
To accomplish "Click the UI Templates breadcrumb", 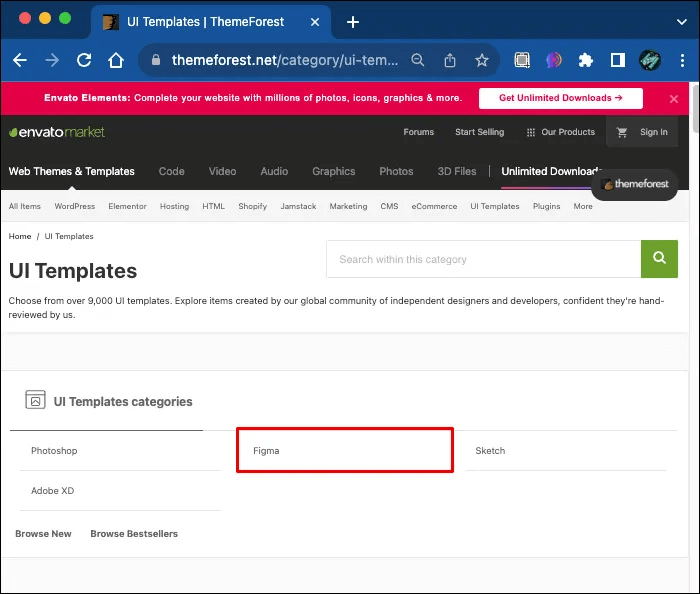I will point(69,237).
